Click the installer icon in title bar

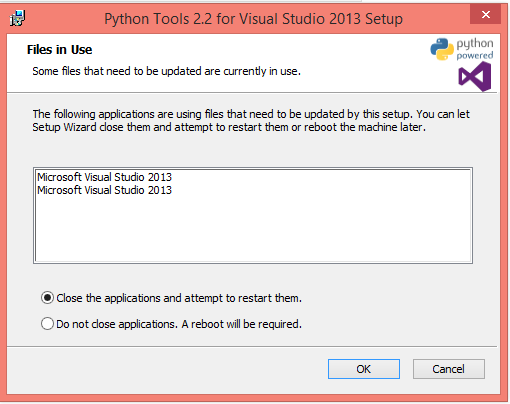(17, 18)
